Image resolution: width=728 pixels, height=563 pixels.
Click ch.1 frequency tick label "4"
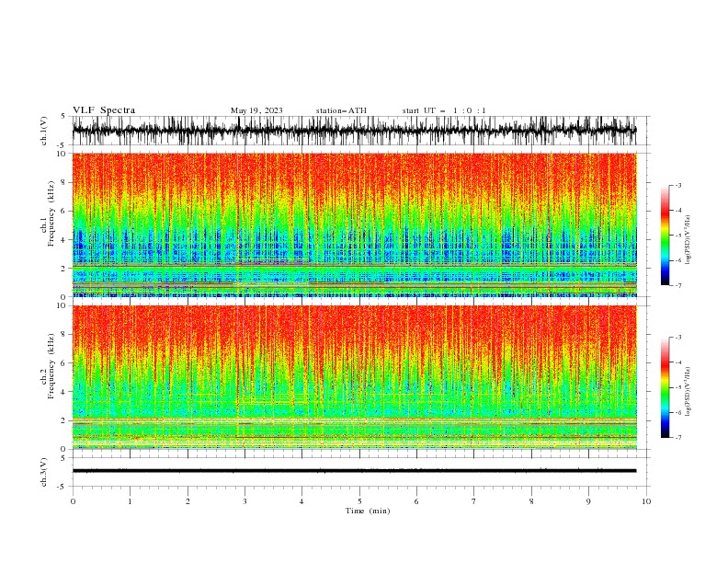pos(63,240)
